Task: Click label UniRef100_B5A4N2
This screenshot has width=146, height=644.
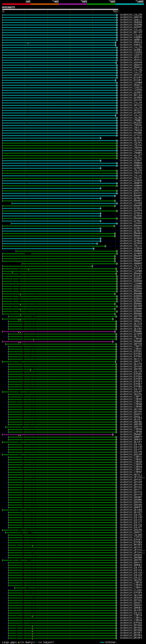Action: click(131, 331)
